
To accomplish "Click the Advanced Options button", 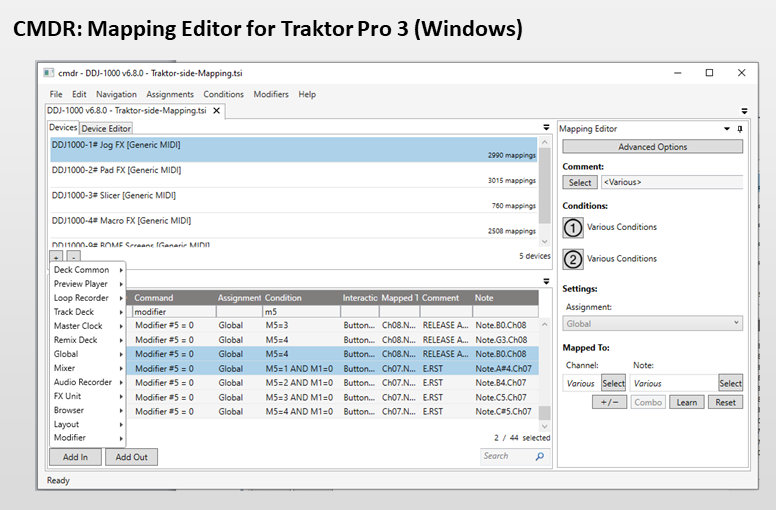I will point(652,147).
